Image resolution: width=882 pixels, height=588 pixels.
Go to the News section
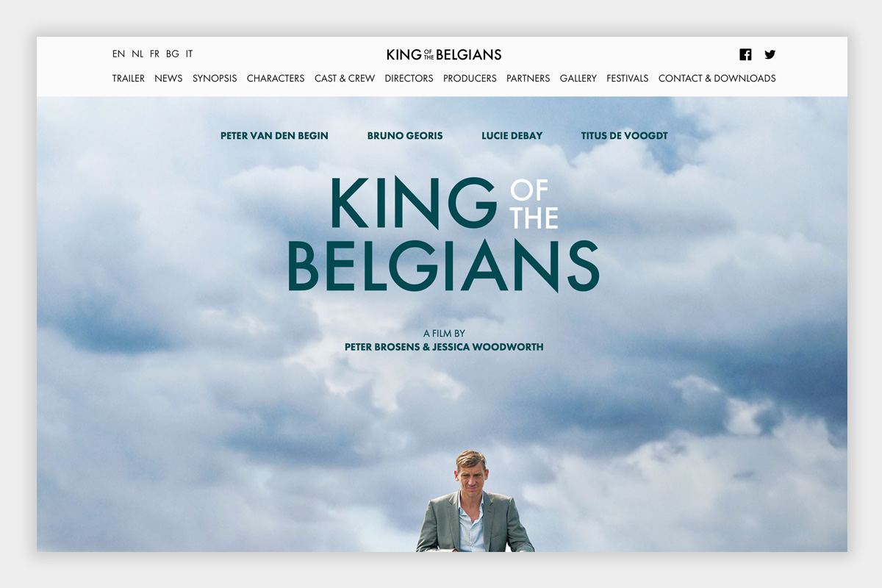(168, 78)
